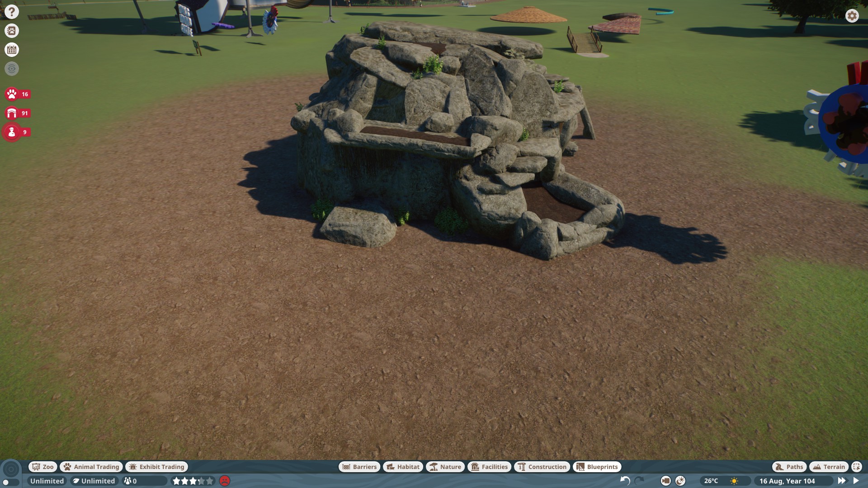Click the red unhappy face icon

pos(225,481)
